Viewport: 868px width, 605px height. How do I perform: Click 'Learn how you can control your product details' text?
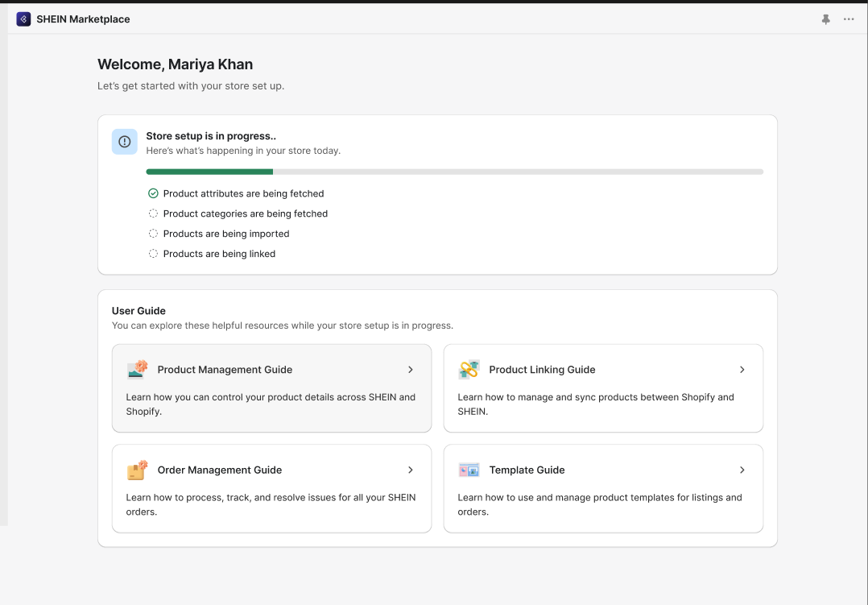click(x=271, y=404)
